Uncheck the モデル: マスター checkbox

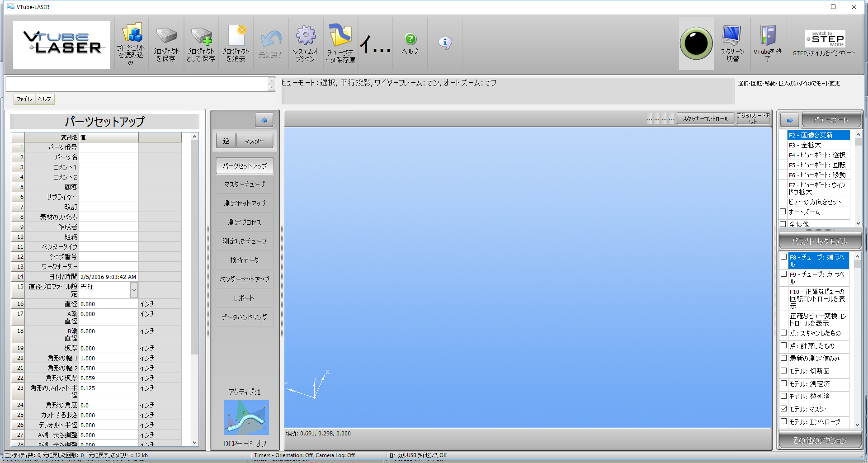click(x=784, y=409)
